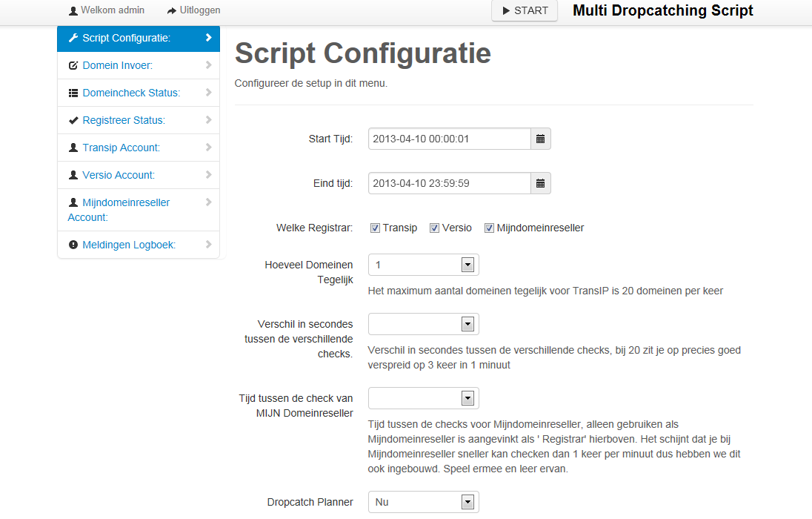The image size is (812, 519).
Task: Click the calendar icon beside Start Tijd
Action: [x=541, y=139]
